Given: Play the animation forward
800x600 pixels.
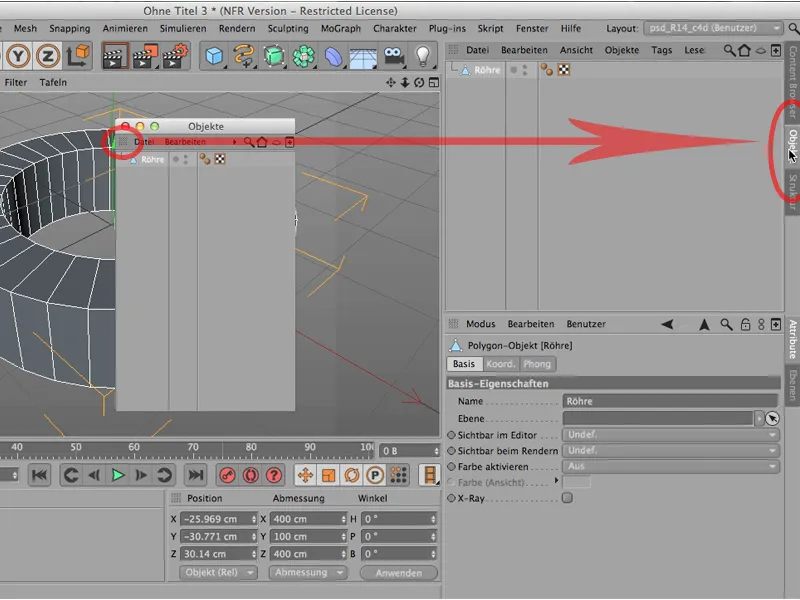Looking at the screenshot, I should [x=118, y=476].
